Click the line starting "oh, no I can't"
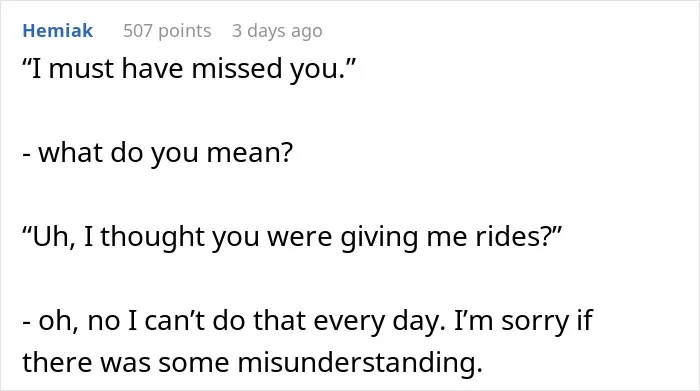Image resolution: width=700 pixels, height=391 pixels. [308, 320]
